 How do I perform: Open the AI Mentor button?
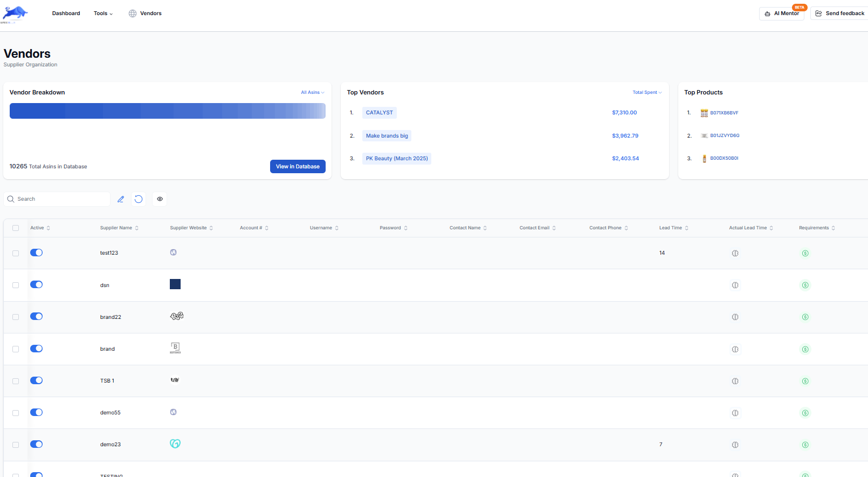[x=782, y=13]
